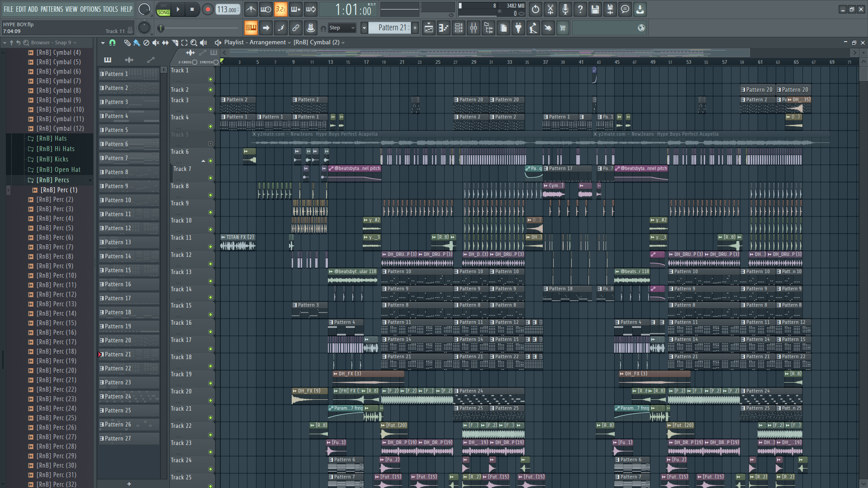Click the tempo field showing 113.000
This screenshot has width=868, height=488.
coord(228,9)
